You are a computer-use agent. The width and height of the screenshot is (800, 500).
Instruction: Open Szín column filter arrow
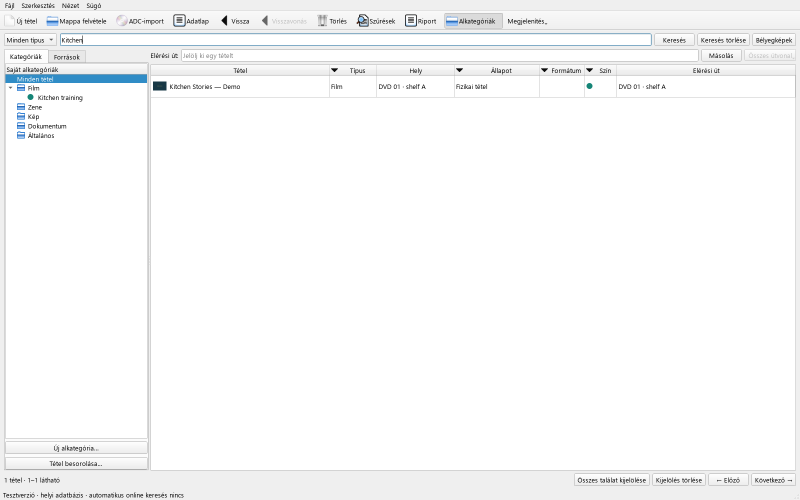pos(590,70)
